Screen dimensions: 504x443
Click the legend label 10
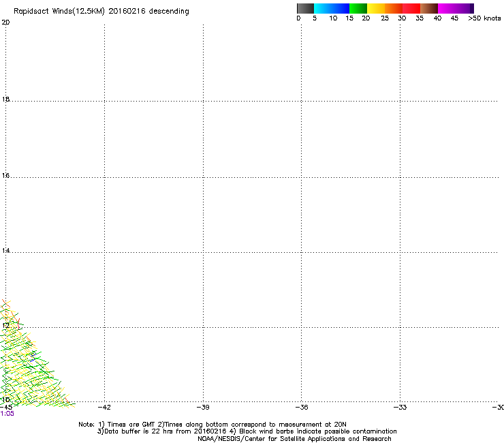[333, 18]
